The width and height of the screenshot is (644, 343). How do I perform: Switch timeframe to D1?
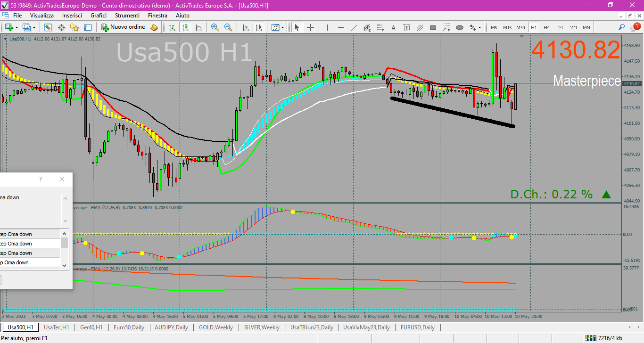(x=560, y=27)
